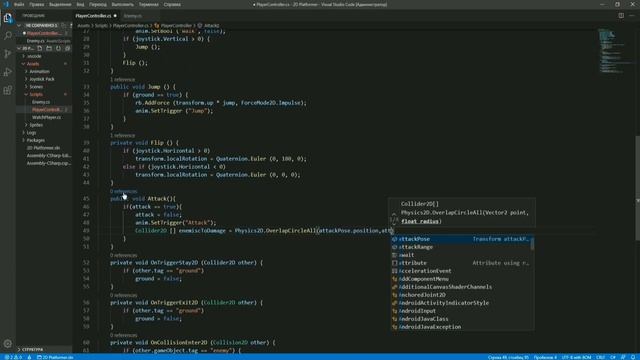Select AndroidJavaException suggestion

coord(461,327)
